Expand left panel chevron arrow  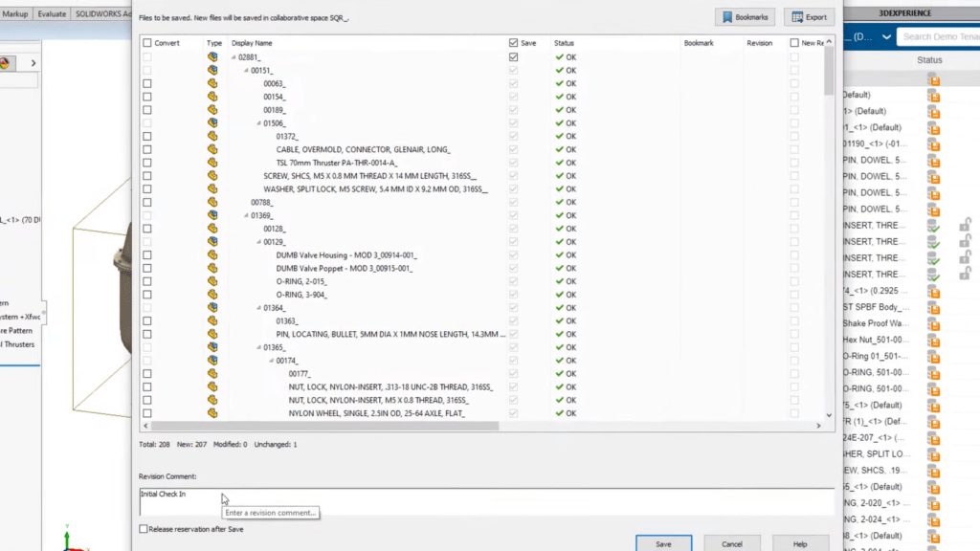pos(33,63)
